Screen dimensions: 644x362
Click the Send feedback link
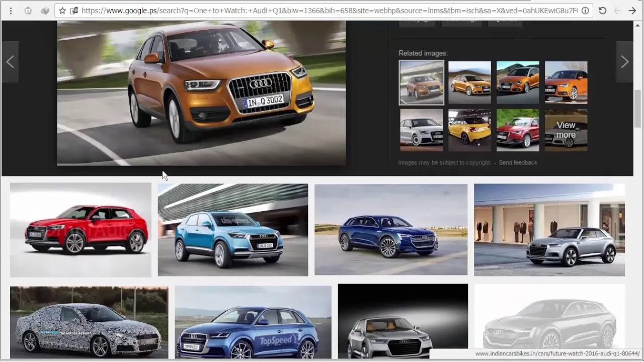tap(518, 163)
